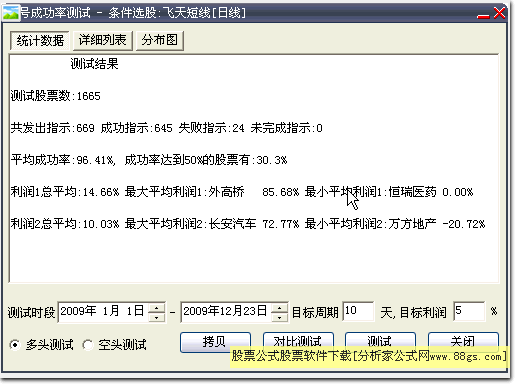Minimize the window with red dash icon
Screen dimensions: 517x385
point(483,16)
